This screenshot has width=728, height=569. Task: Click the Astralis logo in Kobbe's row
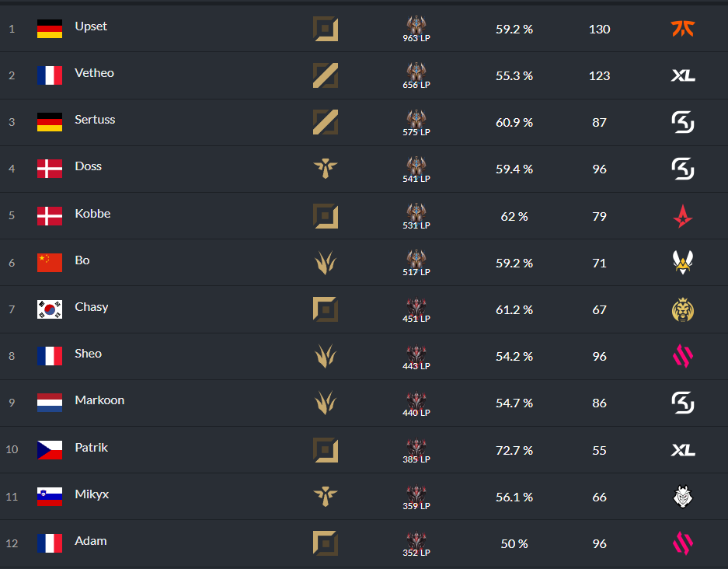pyautogui.click(x=682, y=216)
